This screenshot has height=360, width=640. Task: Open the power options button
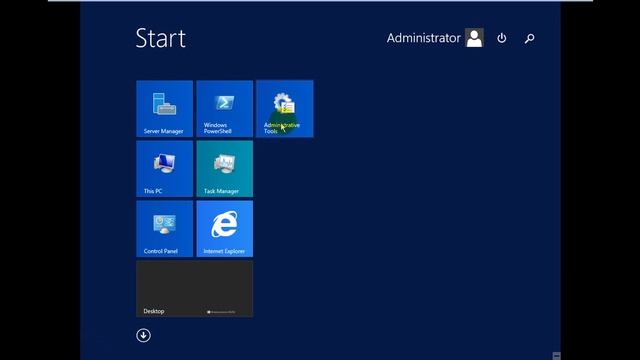502,38
